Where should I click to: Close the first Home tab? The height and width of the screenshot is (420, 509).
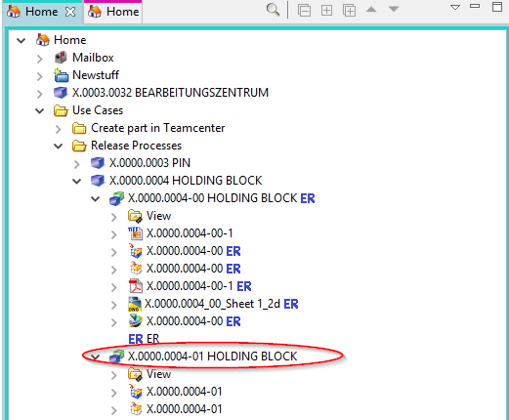point(70,12)
